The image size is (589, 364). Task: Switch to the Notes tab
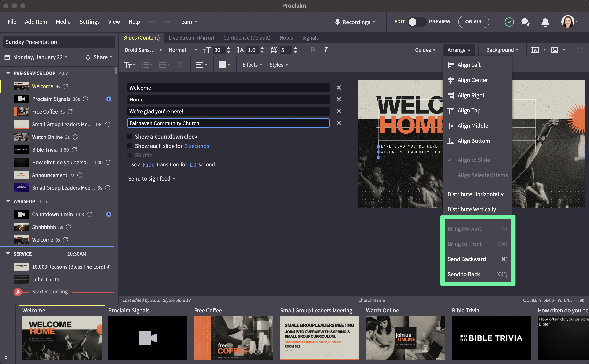point(286,38)
